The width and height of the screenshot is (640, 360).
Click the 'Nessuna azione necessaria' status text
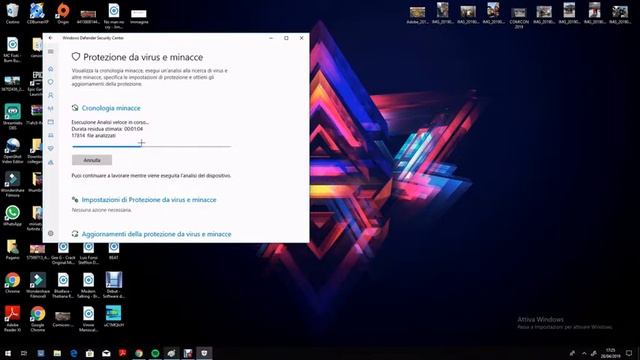(x=102, y=210)
